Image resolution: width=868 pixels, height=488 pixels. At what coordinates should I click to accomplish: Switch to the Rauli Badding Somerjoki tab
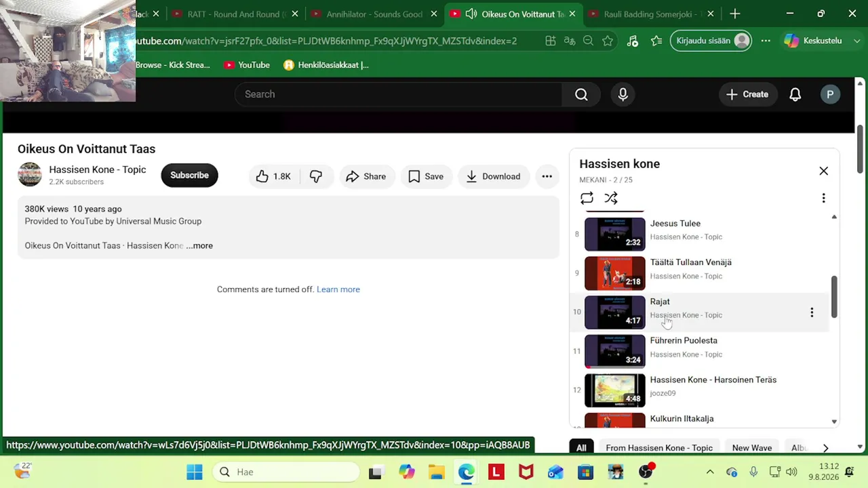(651, 14)
